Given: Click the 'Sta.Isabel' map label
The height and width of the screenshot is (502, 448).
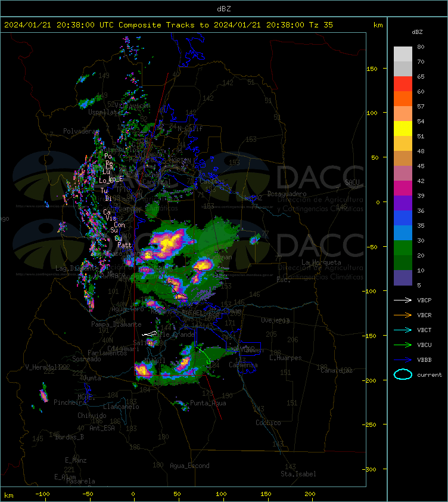Looking at the screenshot, I should [x=298, y=474].
